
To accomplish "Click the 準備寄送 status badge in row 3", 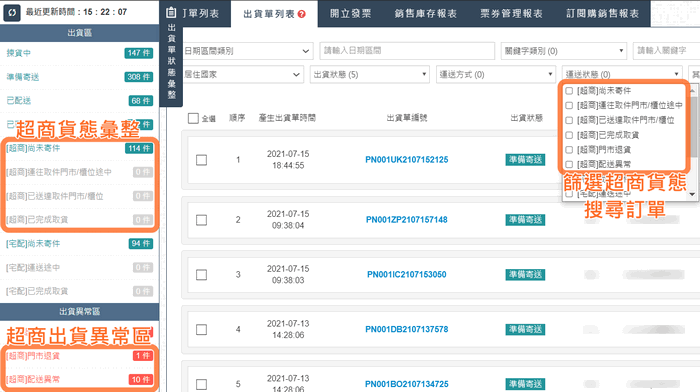I will tap(525, 275).
